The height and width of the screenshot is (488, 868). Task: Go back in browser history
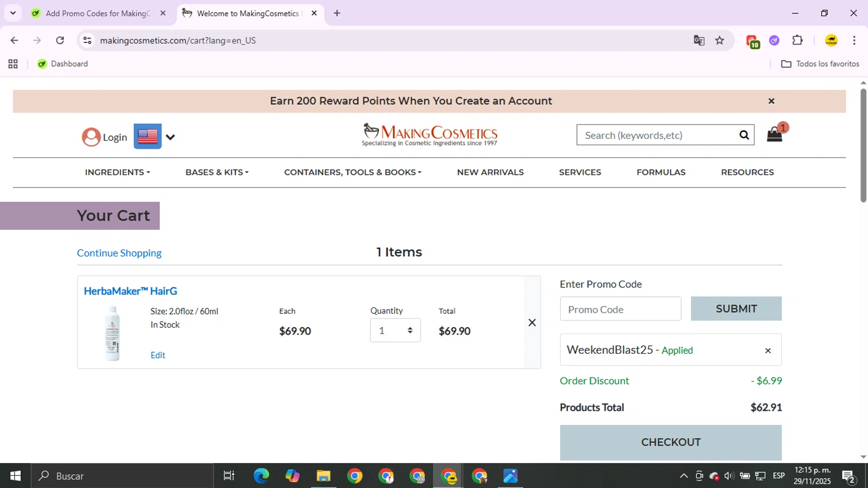click(x=14, y=41)
